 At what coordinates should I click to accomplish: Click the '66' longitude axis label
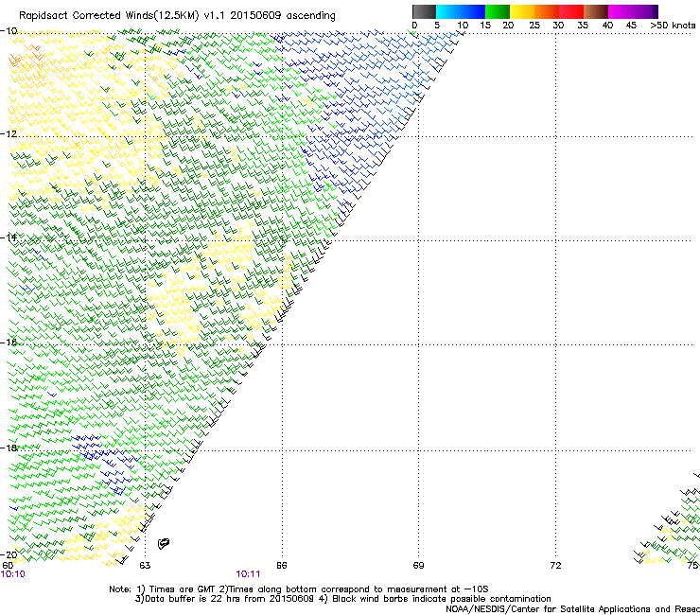coord(282,566)
